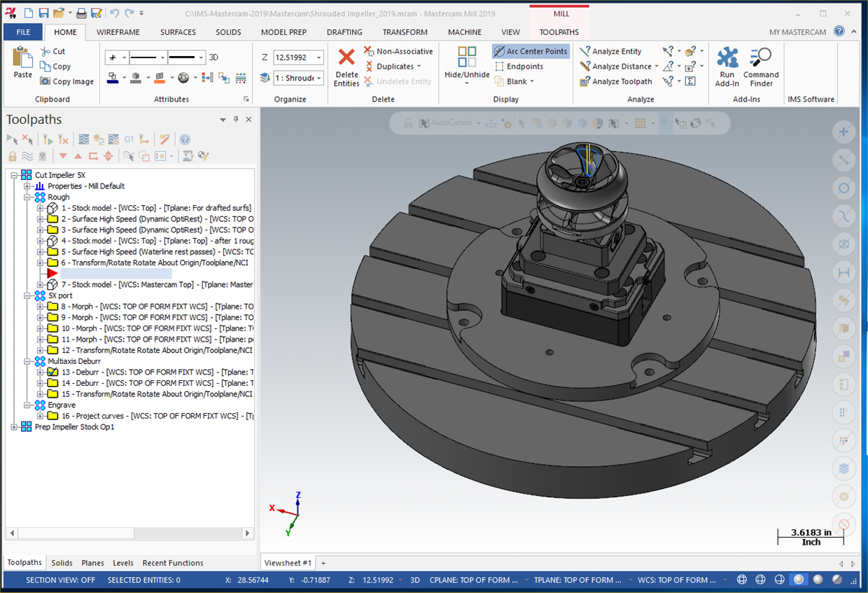Switch to the TOOLPATHS ribbon tab
868x593 pixels.
click(559, 32)
